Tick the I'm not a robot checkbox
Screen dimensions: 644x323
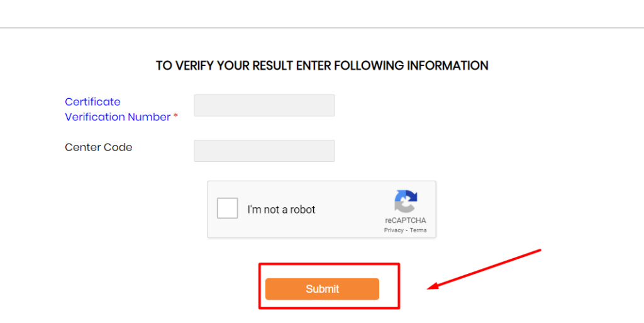click(228, 208)
